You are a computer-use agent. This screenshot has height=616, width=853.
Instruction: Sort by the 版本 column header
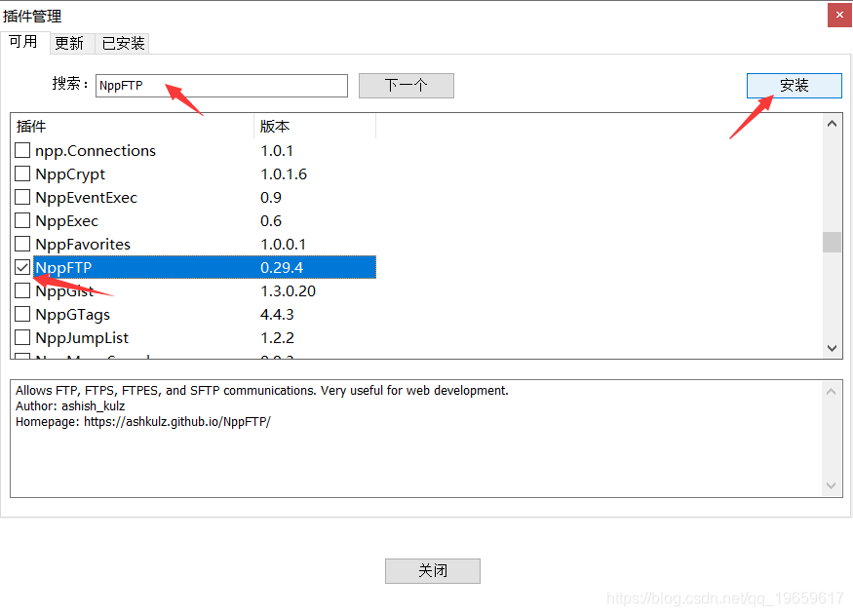point(315,126)
